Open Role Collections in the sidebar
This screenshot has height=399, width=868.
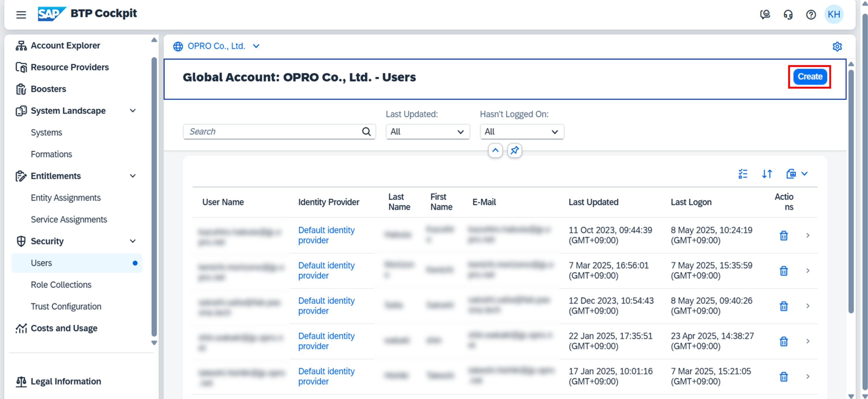(61, 284)
